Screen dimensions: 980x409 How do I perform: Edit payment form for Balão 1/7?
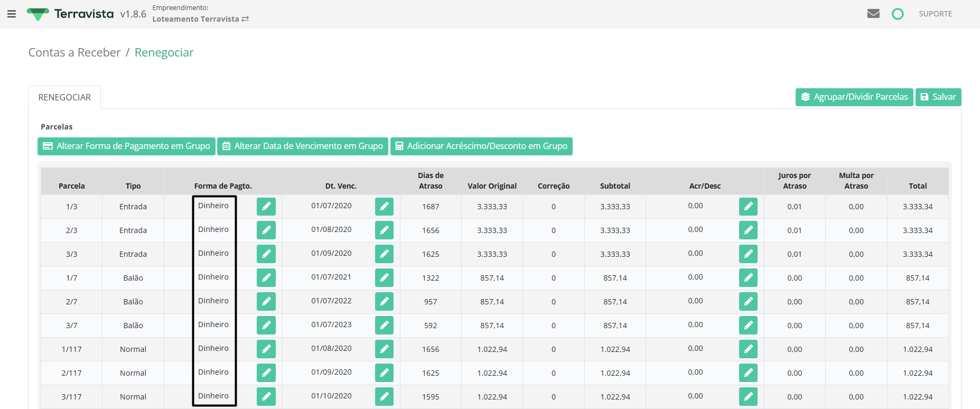(266, 278)
